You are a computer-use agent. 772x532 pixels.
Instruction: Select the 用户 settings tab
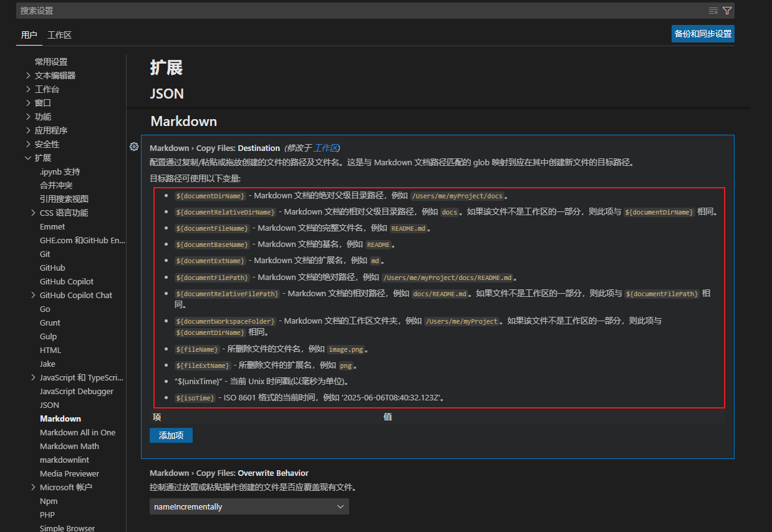click(x=29, y=35)
